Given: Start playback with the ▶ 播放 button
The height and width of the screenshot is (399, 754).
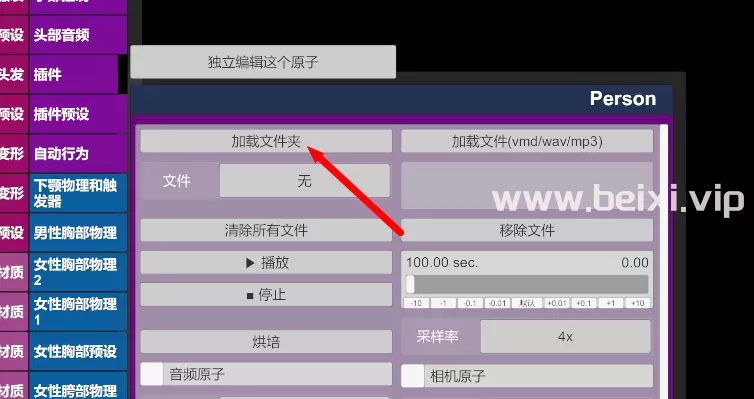Looking at the screenshot, I should (266, 262).
